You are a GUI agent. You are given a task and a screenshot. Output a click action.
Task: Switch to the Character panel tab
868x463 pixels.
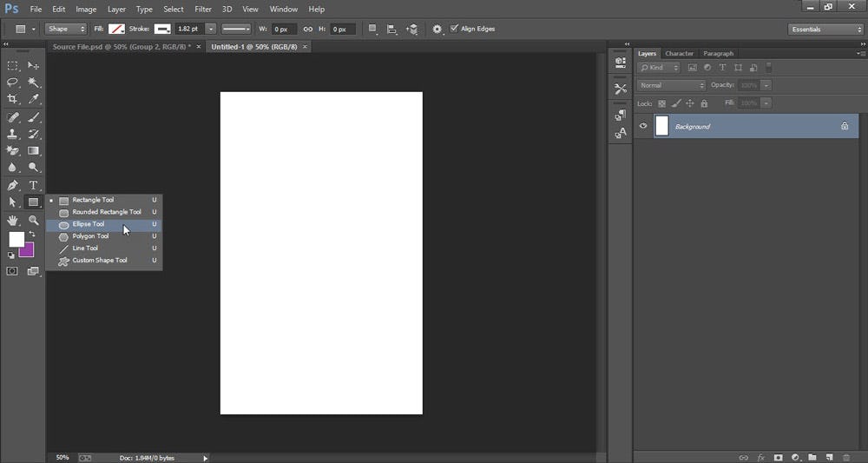tap(680, 54)
